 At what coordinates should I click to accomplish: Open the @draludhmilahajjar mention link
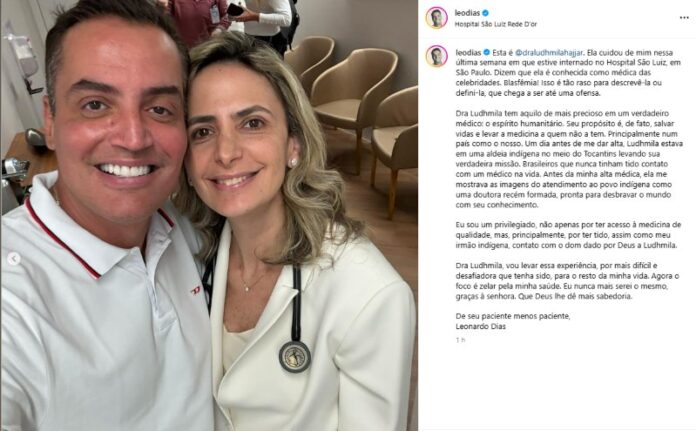pos(549,53)
